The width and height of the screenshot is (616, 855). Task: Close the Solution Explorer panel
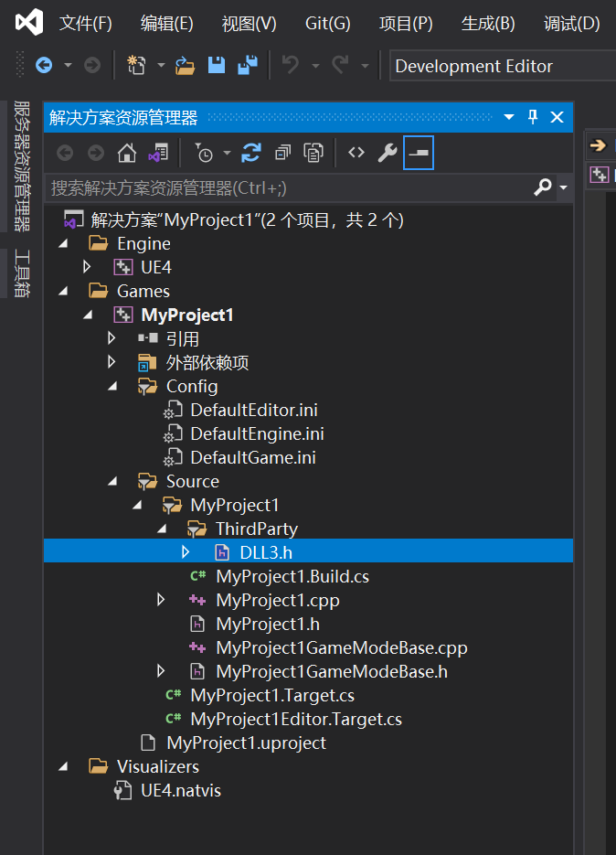pyautogui.click(x=558, y=117)
